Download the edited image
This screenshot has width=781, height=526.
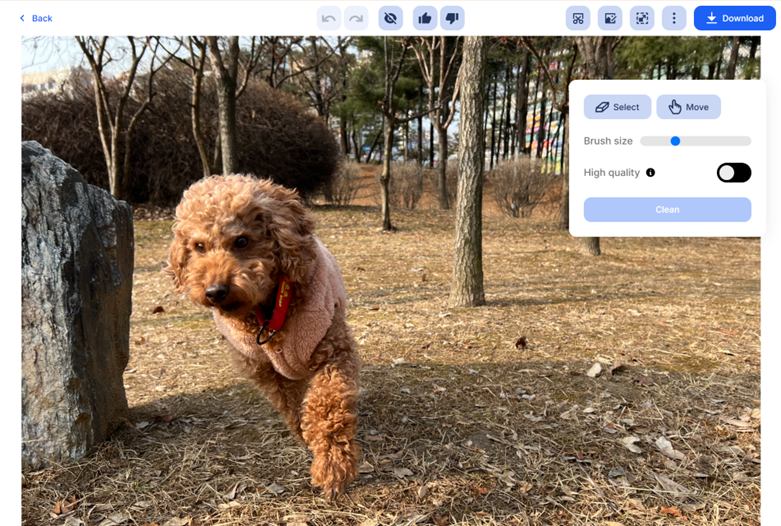coord(735,18)
